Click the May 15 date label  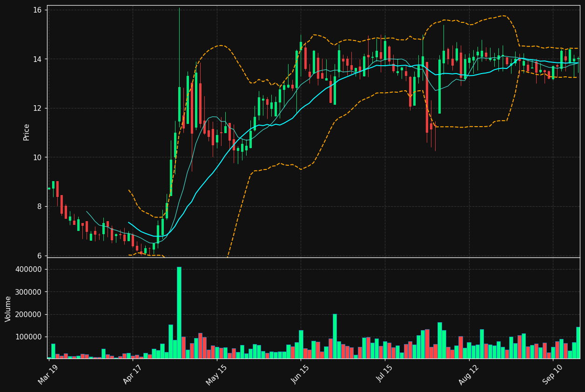(x=216, y=374)
